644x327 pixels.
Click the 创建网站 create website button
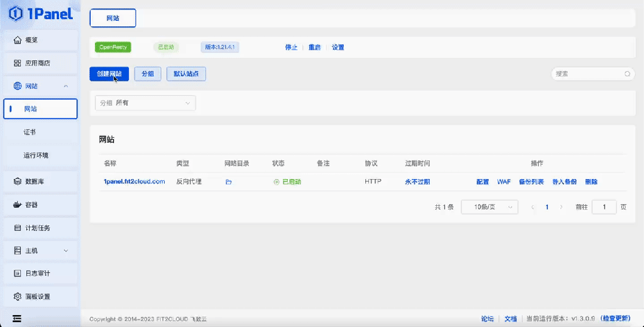point(109,74)
